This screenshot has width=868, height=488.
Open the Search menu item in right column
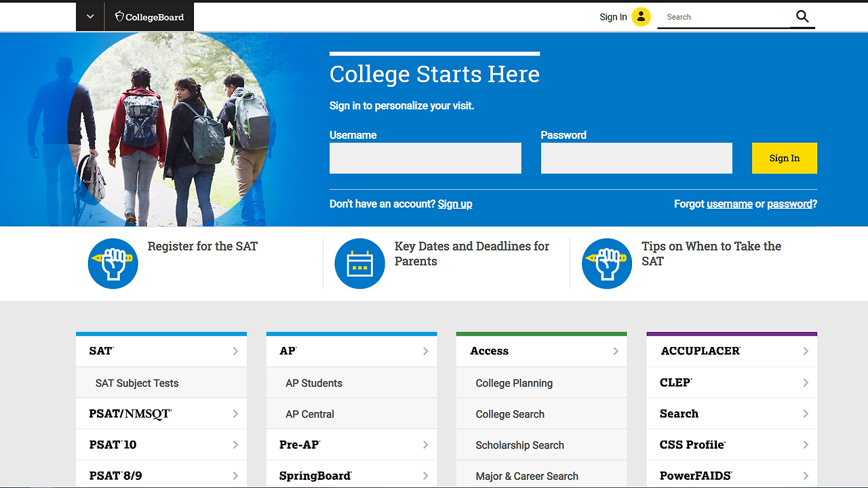coord(732,413)
